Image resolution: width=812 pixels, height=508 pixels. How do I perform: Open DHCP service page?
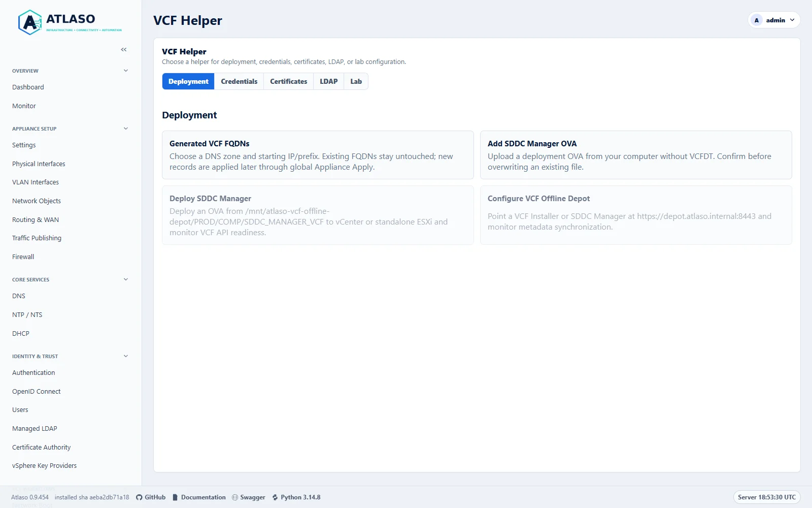[x=21, y=334]
